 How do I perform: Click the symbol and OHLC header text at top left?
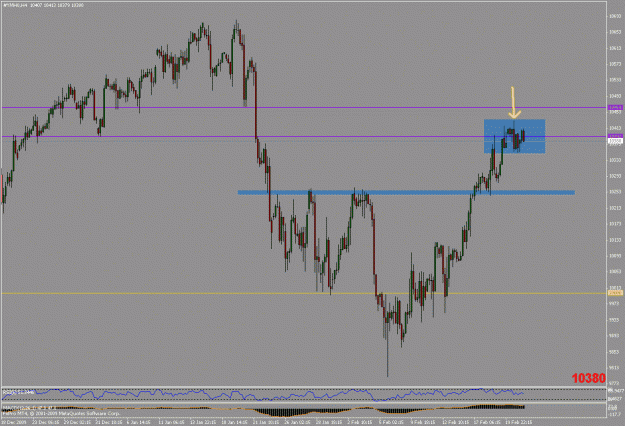pos(43,5)
